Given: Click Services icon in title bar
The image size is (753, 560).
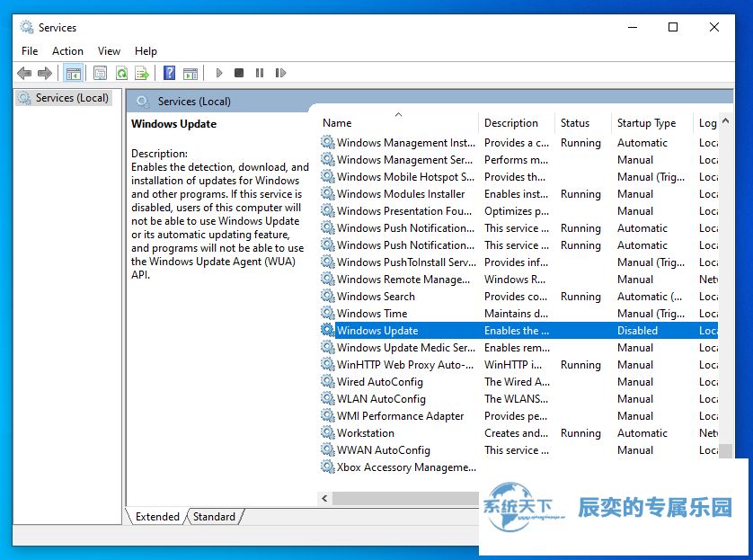Looking at the screenshot, I should coord(26,27).
